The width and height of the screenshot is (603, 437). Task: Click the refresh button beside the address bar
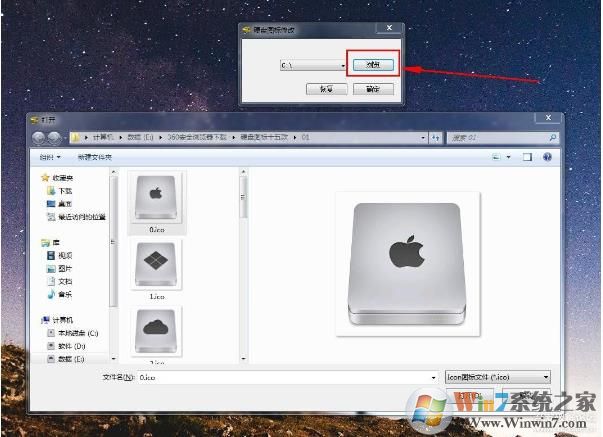point(435,137)
